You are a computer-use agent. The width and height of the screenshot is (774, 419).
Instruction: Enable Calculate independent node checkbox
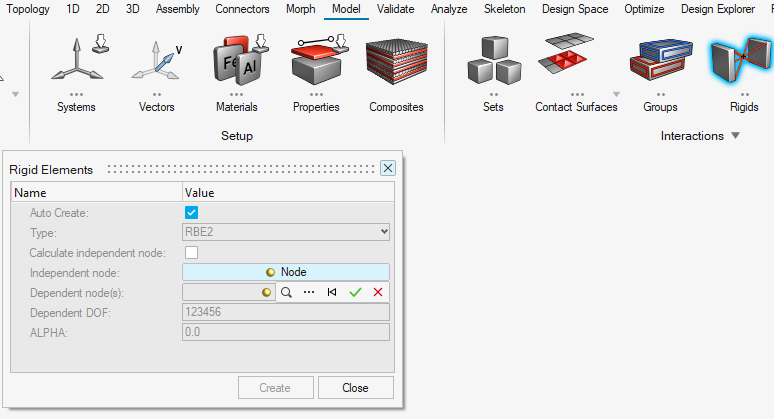[192, 253]
